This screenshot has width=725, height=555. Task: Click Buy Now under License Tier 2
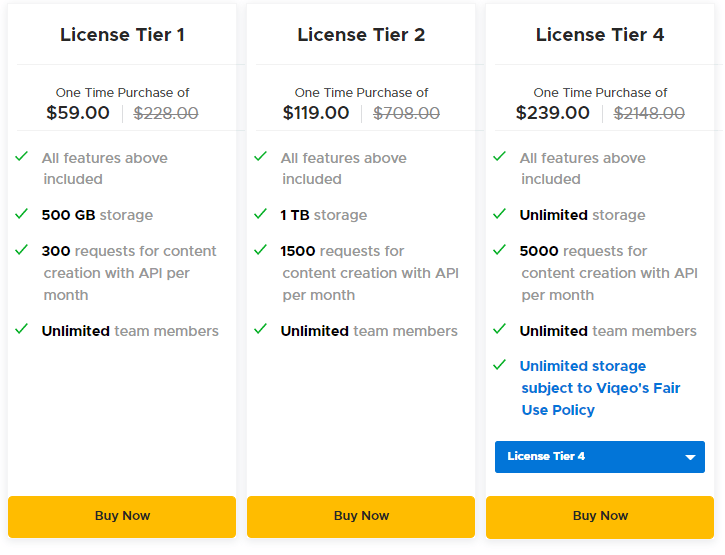361,516
